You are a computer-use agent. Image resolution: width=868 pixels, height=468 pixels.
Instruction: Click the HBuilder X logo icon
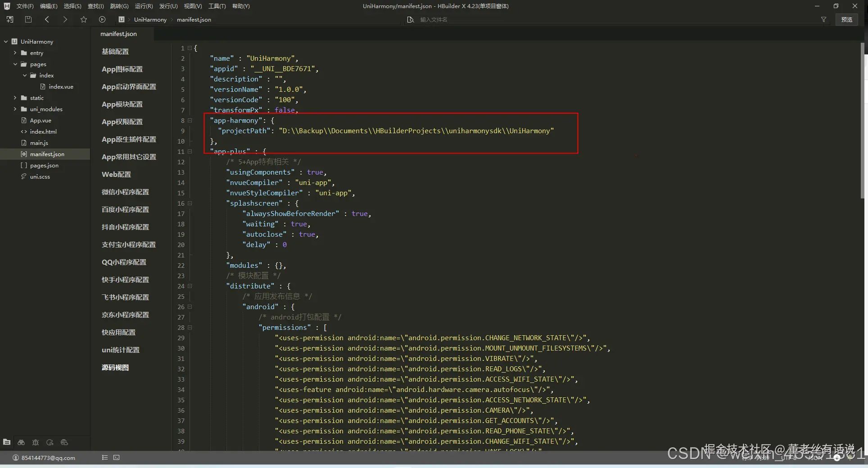pos(7,6)
